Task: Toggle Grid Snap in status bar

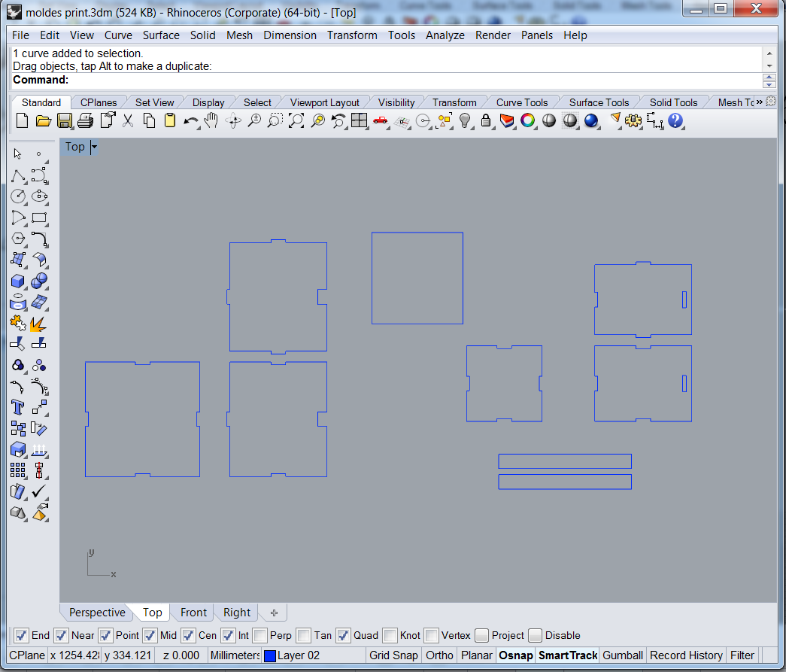Action: pos(393,655)
